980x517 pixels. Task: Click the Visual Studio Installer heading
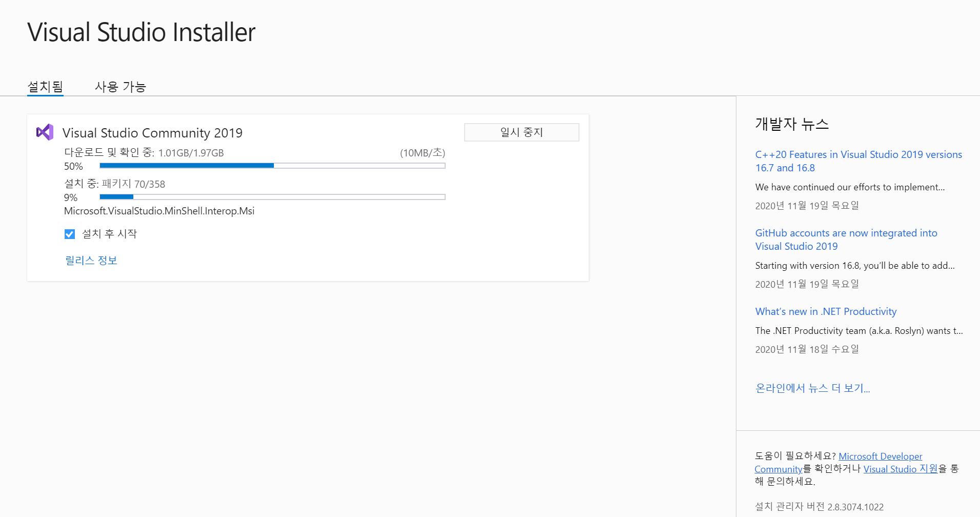[x=142, y=32]
